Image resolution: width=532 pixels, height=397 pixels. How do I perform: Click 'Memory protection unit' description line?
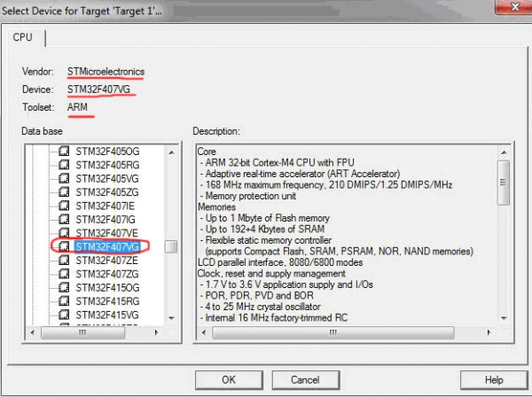248,196
